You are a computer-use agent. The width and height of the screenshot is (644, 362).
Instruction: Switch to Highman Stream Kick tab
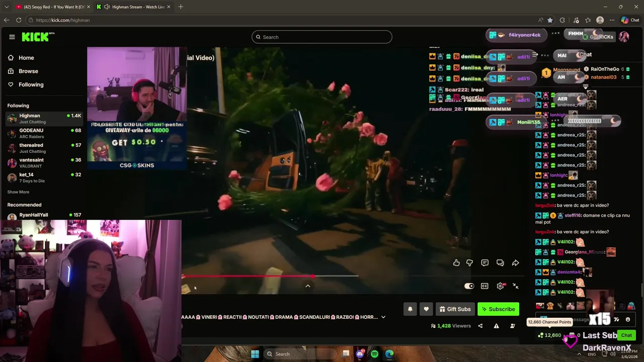[134, 7]
